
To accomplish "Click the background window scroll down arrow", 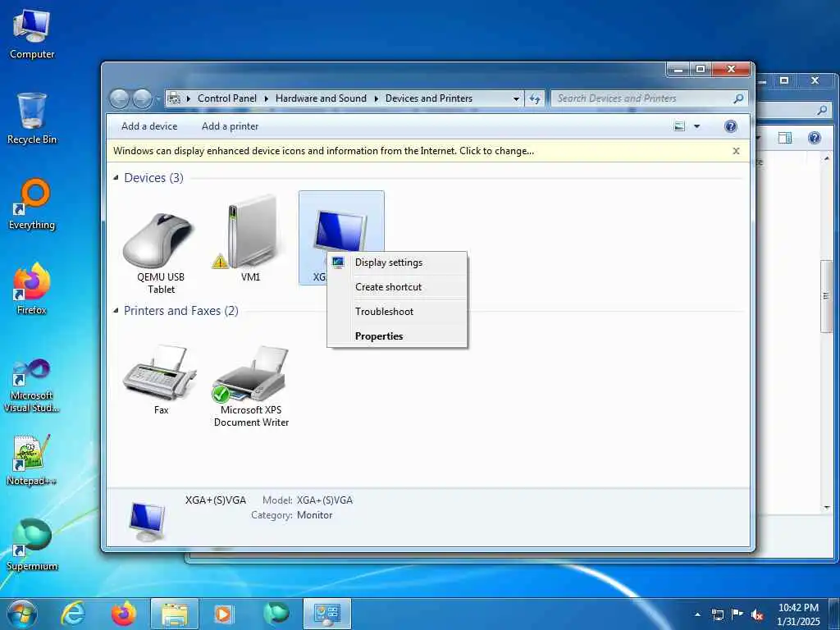I will coord(826,507).
